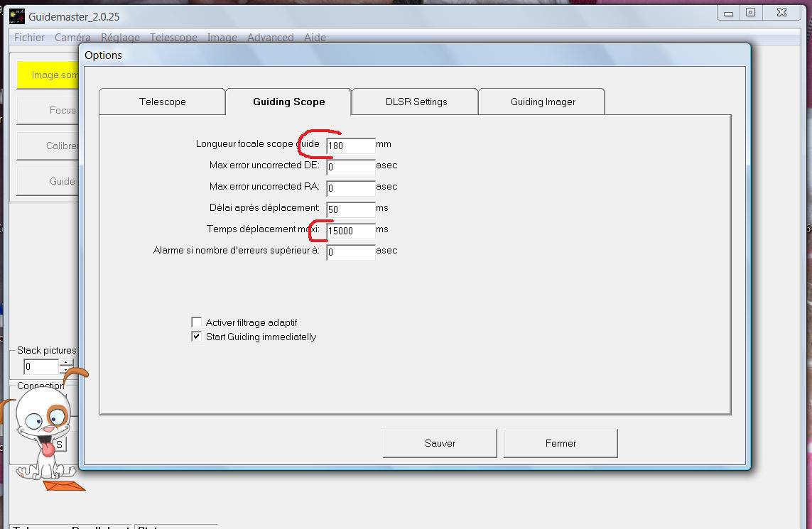The height and width of the screenshot is (529, 812).
Task: Click the Focus button in main window
Action: 48,110
